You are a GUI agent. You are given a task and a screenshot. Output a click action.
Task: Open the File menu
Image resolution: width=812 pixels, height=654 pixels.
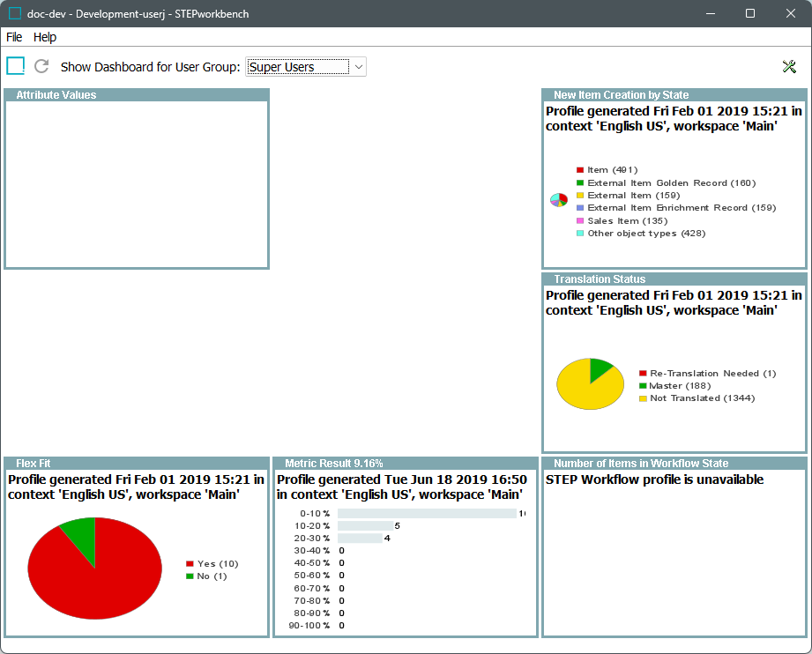point(14,37)
